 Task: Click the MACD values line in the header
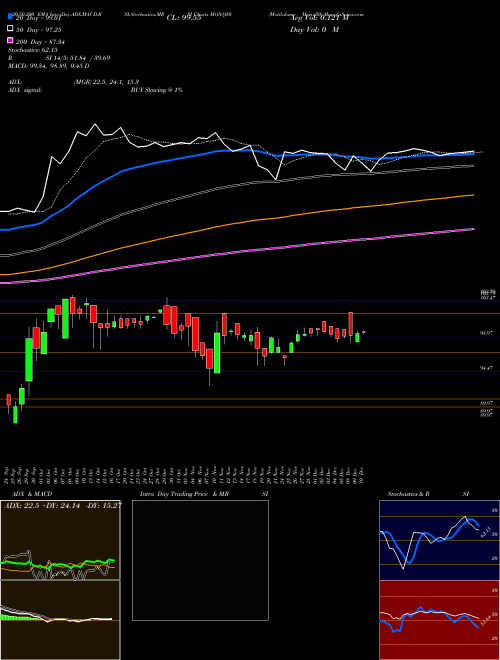pos(48,66)
